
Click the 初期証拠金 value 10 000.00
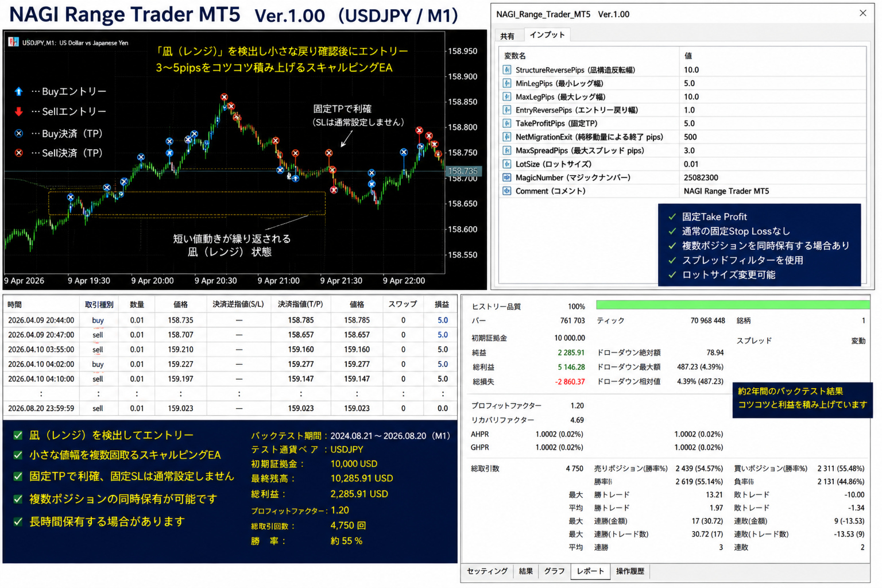point(570,338)
